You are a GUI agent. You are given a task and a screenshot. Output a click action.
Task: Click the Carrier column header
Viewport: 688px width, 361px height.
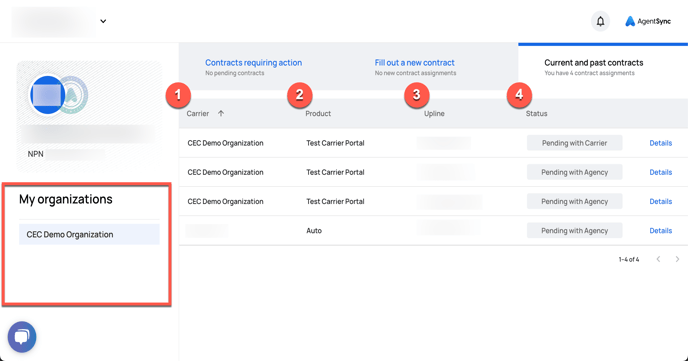click(x=198, y=114)
